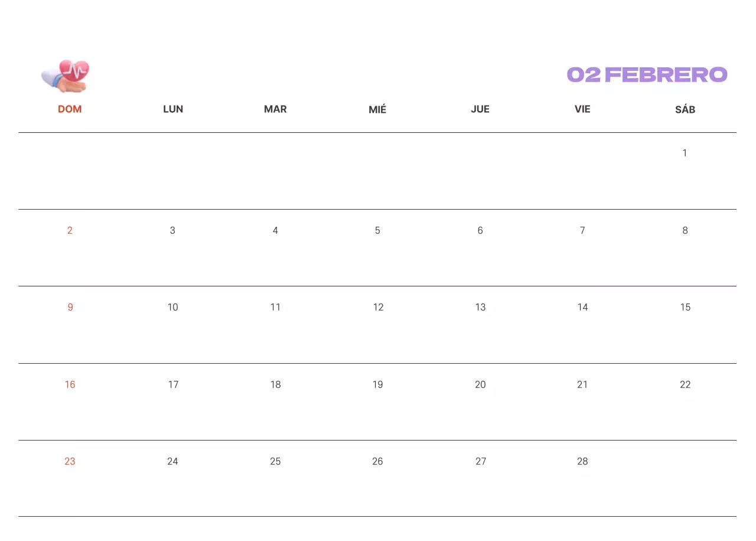Click the heart health icon
Screen dimensions: 756x541
click(x=66, y=76)
